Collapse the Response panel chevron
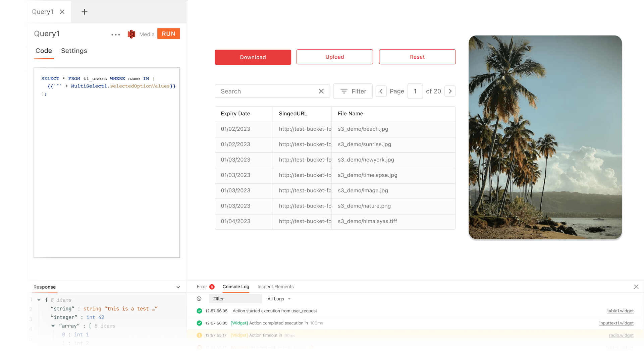Screen dimensions: 644x362 178,287
